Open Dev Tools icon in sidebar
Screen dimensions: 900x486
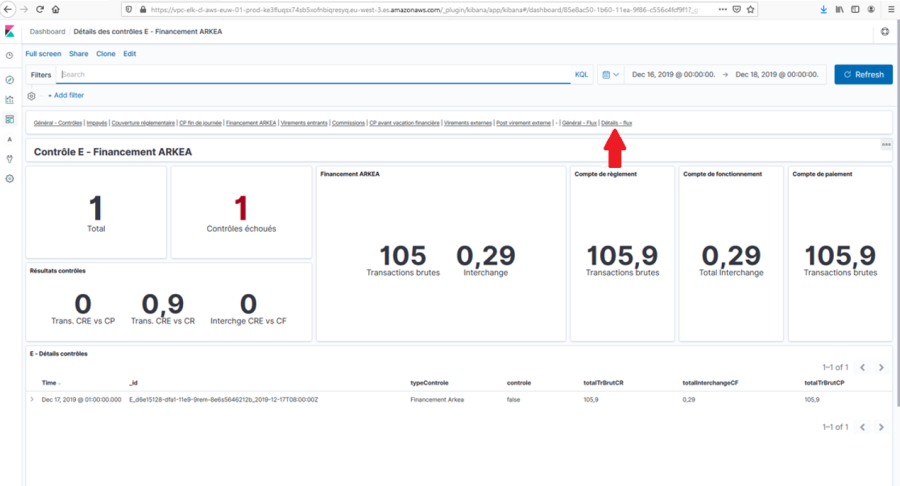[9, 158]
